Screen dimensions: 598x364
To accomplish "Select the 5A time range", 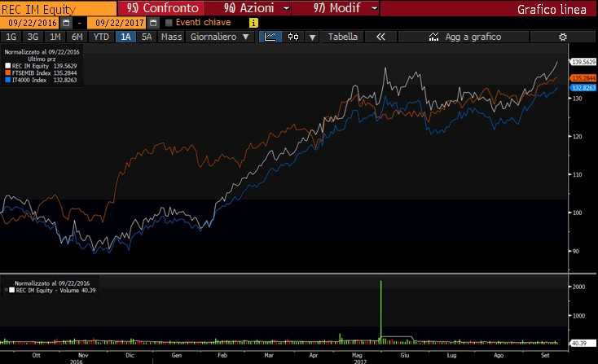I will [x=147, y=37].
